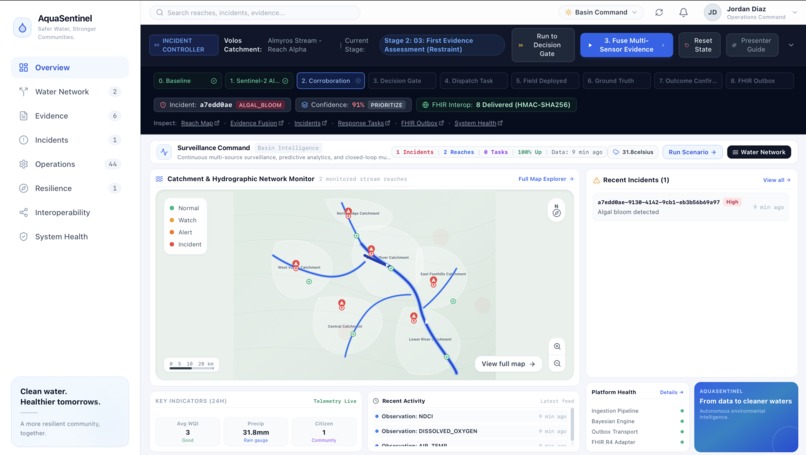Click the Recent Activity scrollbar
This screenshot has width=806, height=455.
click(572, 424)
